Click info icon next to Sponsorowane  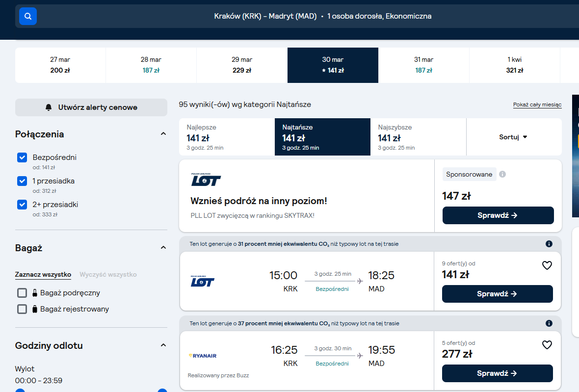coord(502,174)
